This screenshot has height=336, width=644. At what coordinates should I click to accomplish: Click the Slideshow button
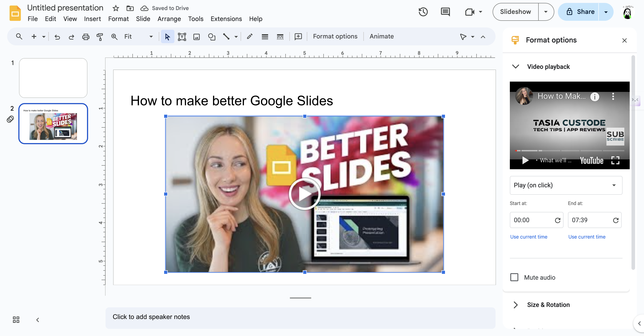(515, 12)
